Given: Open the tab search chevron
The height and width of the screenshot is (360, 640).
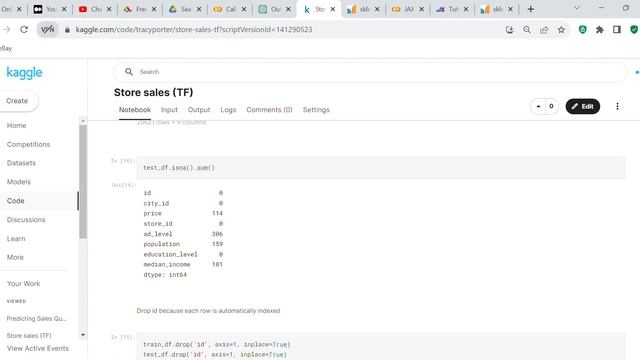Looking at the screenshot, I should [577, 8].
